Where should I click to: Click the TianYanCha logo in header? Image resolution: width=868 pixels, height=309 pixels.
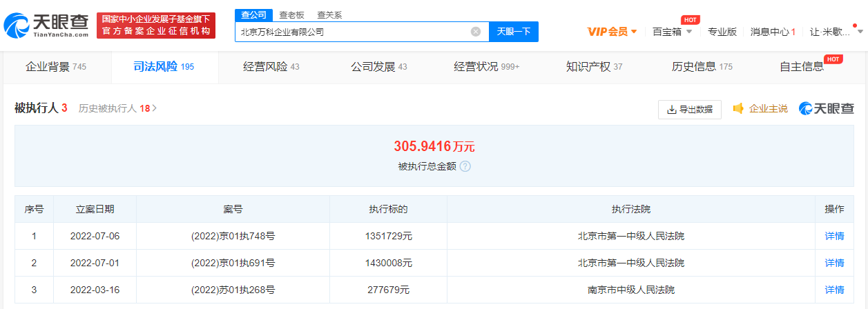pos(46,26)
